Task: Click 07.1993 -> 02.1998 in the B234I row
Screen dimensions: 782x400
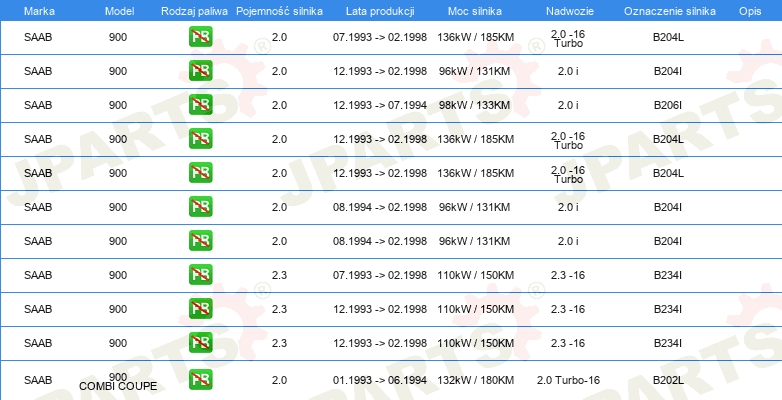Action: tap(380, 275)
